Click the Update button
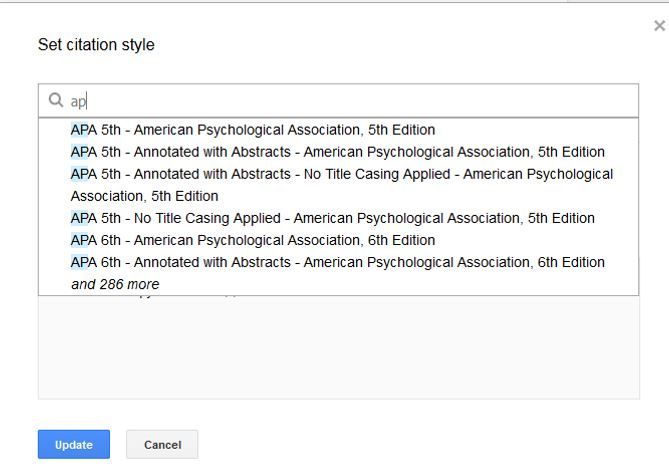Image resolution: width=669 pixels, height=469 pixels. [x=74, y=445]
